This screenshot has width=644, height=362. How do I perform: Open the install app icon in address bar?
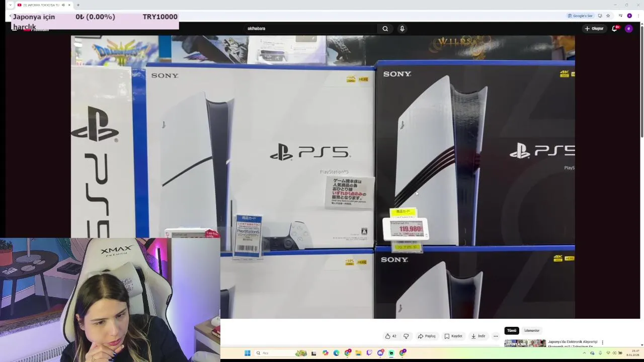(600, 16)
